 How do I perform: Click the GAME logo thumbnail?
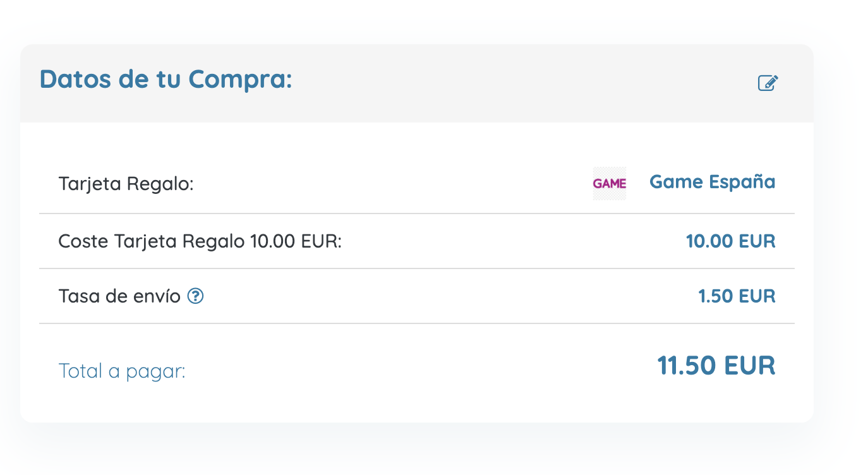pos(610,184)
